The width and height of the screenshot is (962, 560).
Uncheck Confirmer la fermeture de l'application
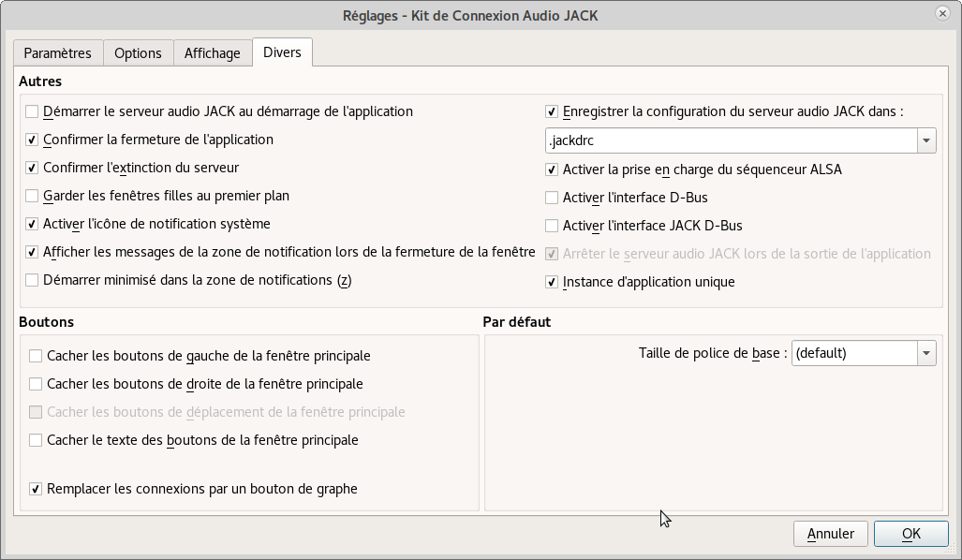pyautogui.click(x=33, y=140)
